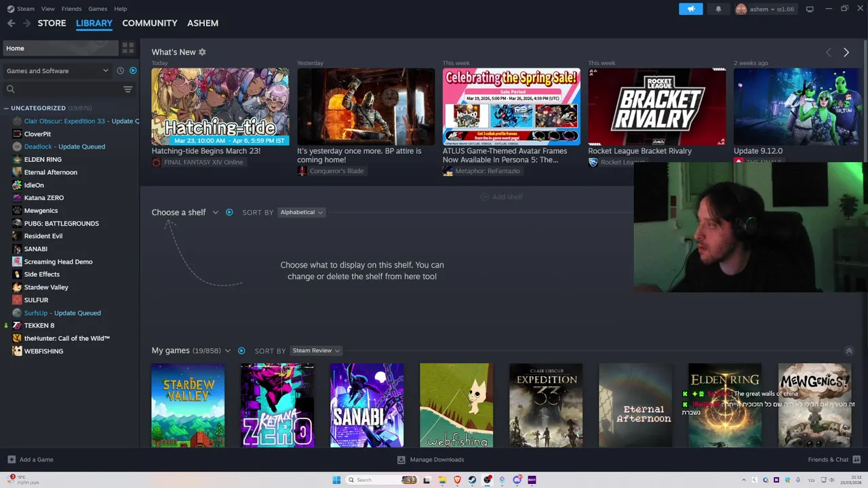The image size is (868, 488).
Task: Toggle ready-to-play on Choose a shelf
Action: tap(229, 212)
